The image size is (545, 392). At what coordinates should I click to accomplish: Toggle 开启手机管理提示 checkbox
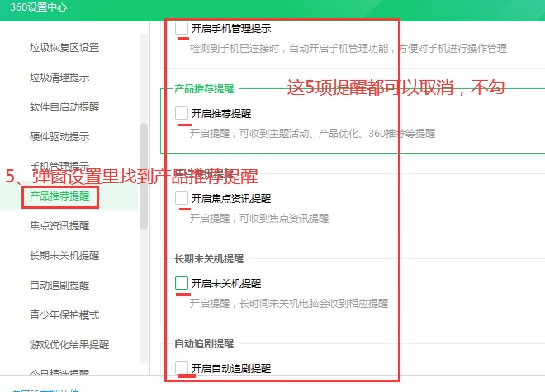(182, 28)
